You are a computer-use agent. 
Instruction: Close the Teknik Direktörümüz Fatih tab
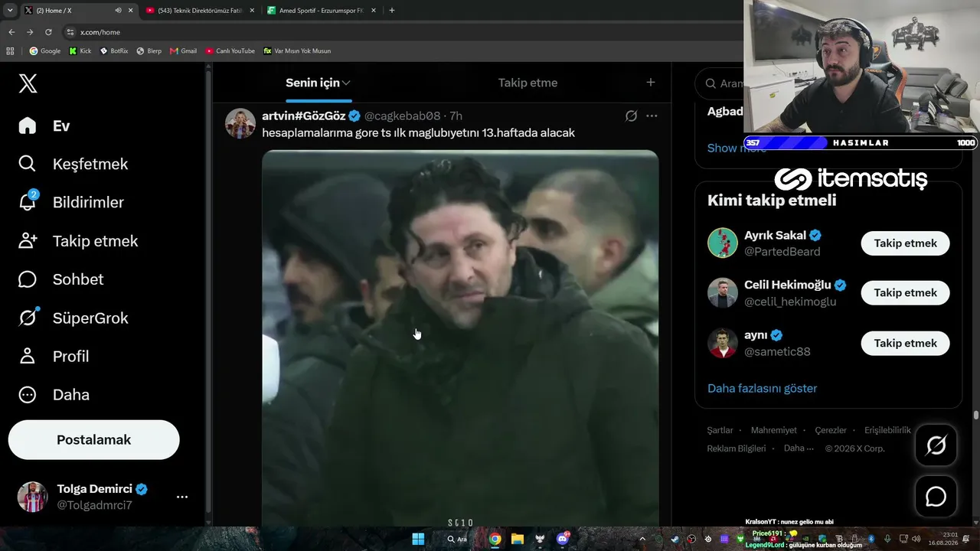click(x=251, y=11)
